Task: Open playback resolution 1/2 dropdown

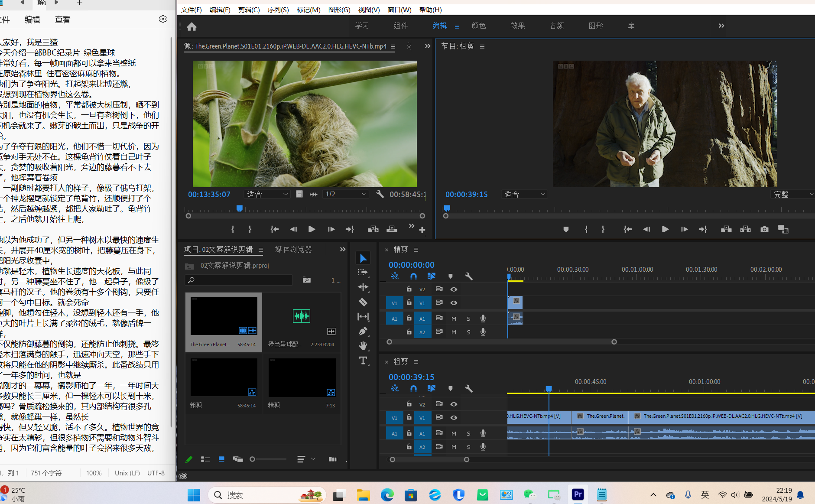Action: 346,194
